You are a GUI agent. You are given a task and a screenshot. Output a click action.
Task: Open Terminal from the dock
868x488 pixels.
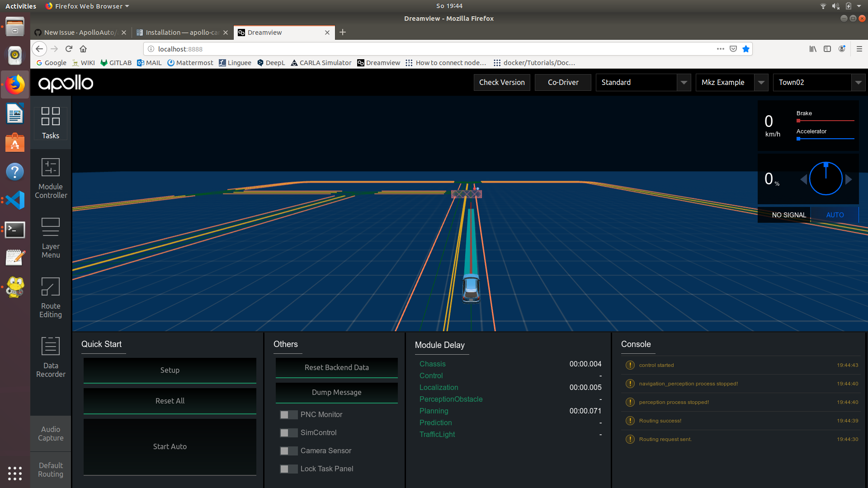coord(15,230)
